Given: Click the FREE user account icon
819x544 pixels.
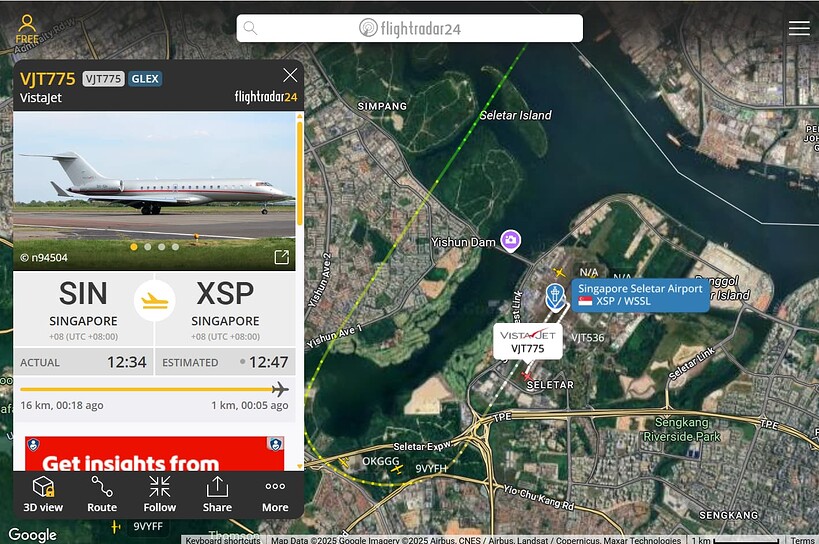Looking at the screenshot, I should pos(27,29).
